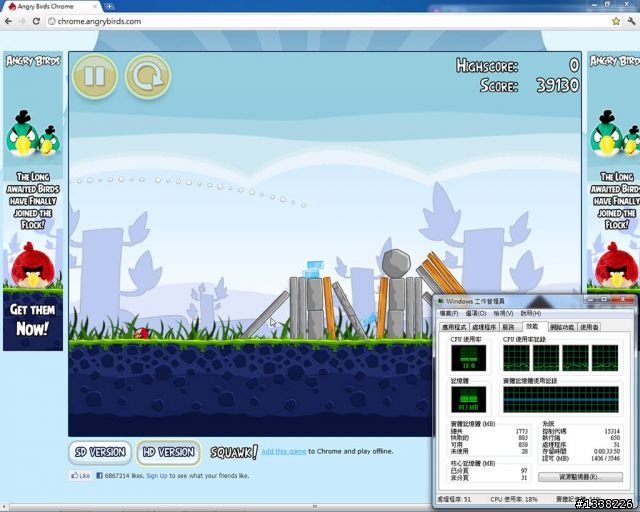The image size is (640, 512).
Task: Like the game on Facebook
Action: pos(81,475)
